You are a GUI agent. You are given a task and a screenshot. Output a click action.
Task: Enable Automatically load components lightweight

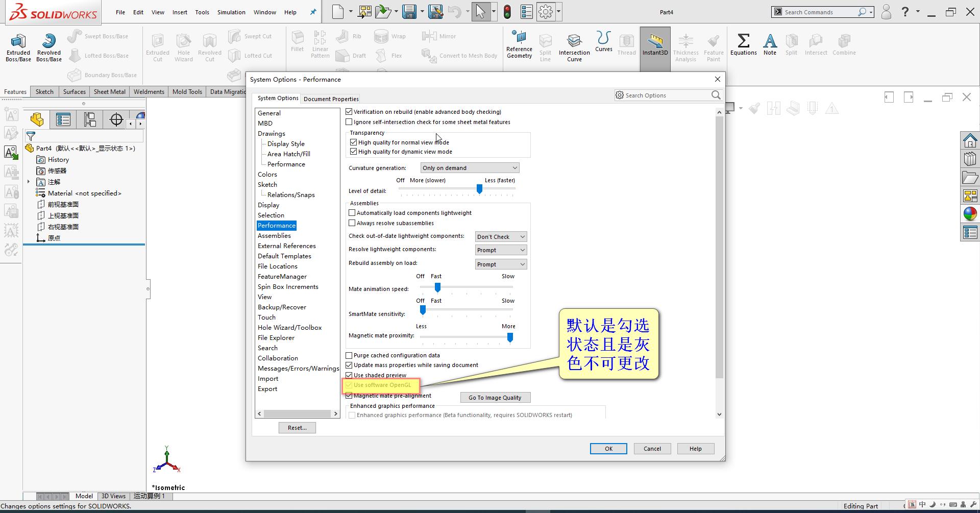pyautogui.click(x=352, y=212)
